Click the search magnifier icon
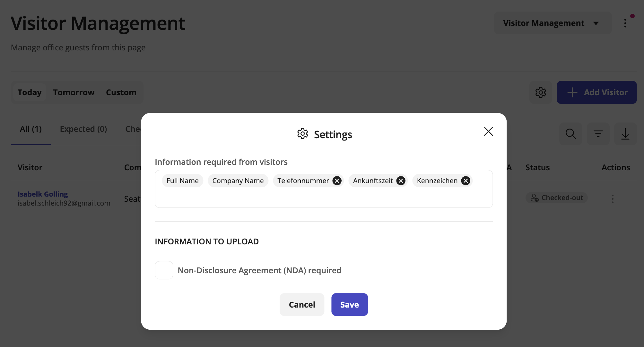The width and height of the screenshot is (644, 347). tap(570, 134)
